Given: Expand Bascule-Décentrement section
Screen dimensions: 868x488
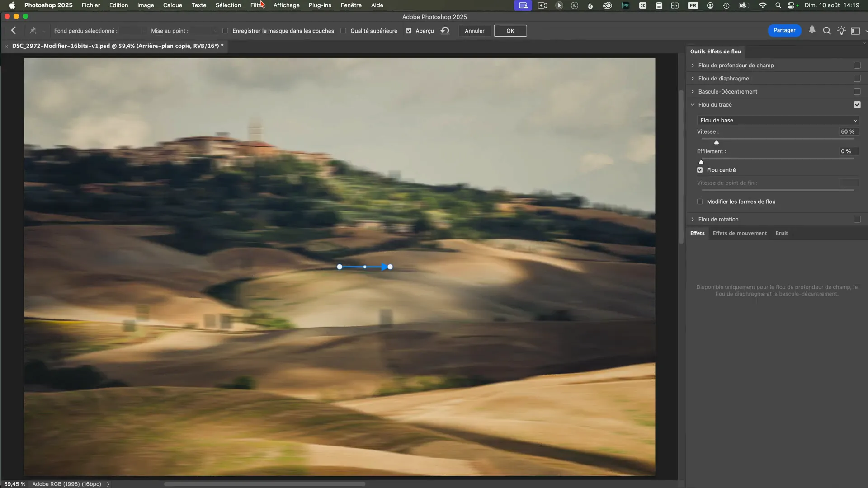Looking at the screenshot, I should [x=692, y=91].
